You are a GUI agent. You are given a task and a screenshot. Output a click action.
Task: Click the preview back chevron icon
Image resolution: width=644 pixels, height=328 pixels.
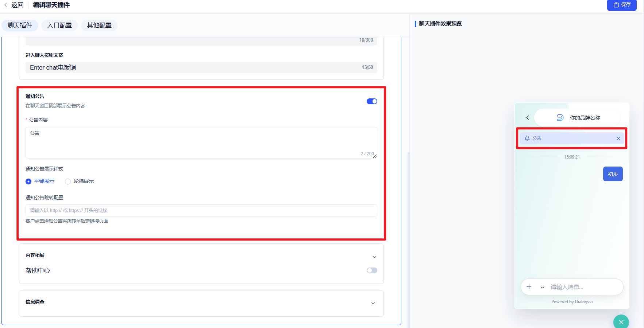click(x=528, y=118)
